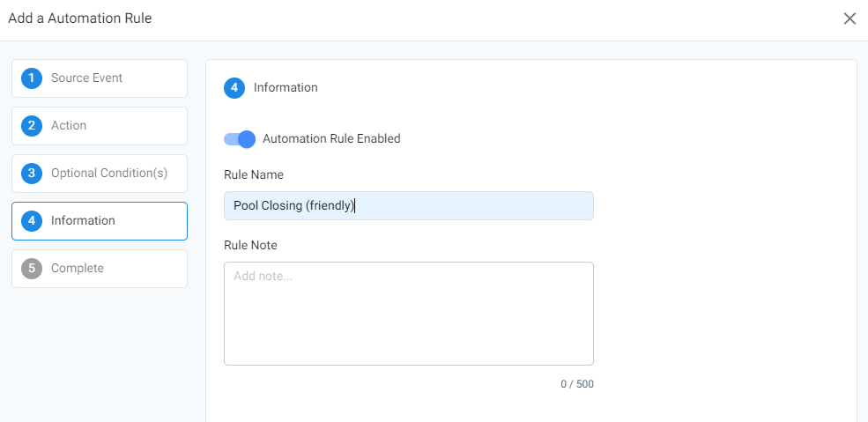Image resolution: width=868 pixels, height=422 pixels.
Task: Click the number 3 circle icon
Action: (32, 173)
